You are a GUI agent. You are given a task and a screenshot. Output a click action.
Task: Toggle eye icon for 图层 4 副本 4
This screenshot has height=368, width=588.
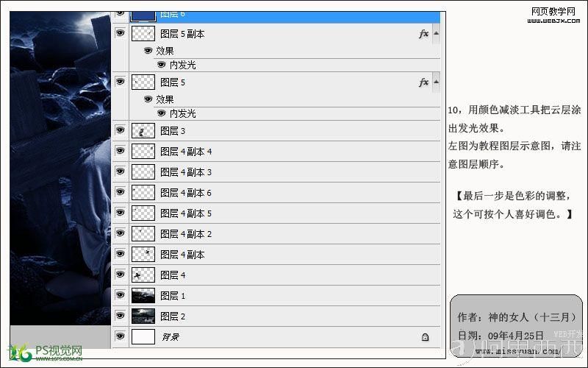coord(120,151)
